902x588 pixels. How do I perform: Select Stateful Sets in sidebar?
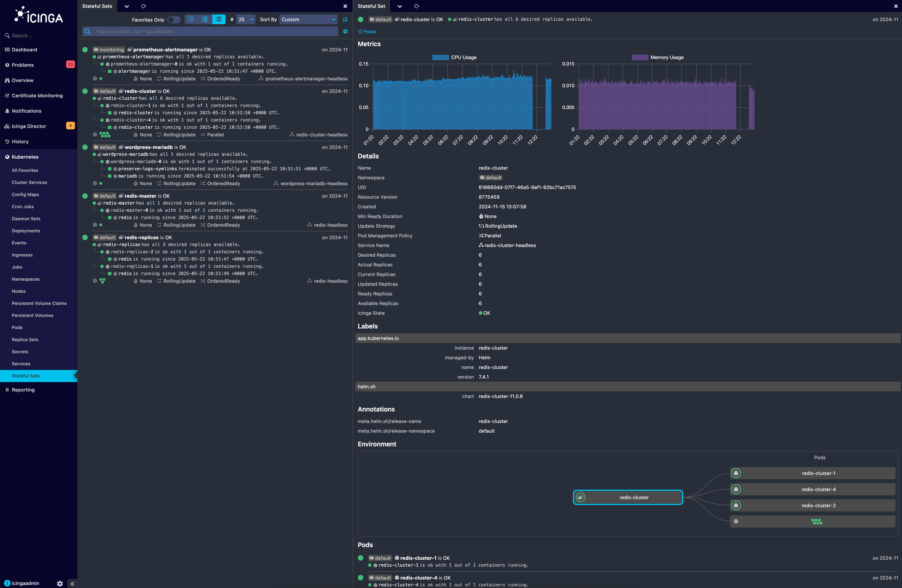coord(39,376)
